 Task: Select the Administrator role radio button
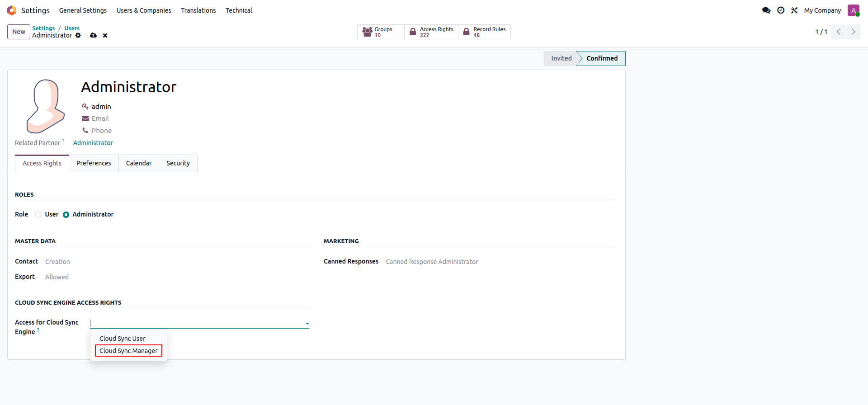(x=66, y=215)
